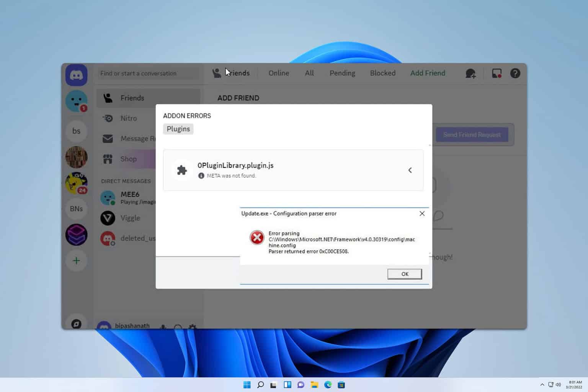Screen dimensions: 588x392
Task: Select the Add Friend tab
Action: coord(428,73)
